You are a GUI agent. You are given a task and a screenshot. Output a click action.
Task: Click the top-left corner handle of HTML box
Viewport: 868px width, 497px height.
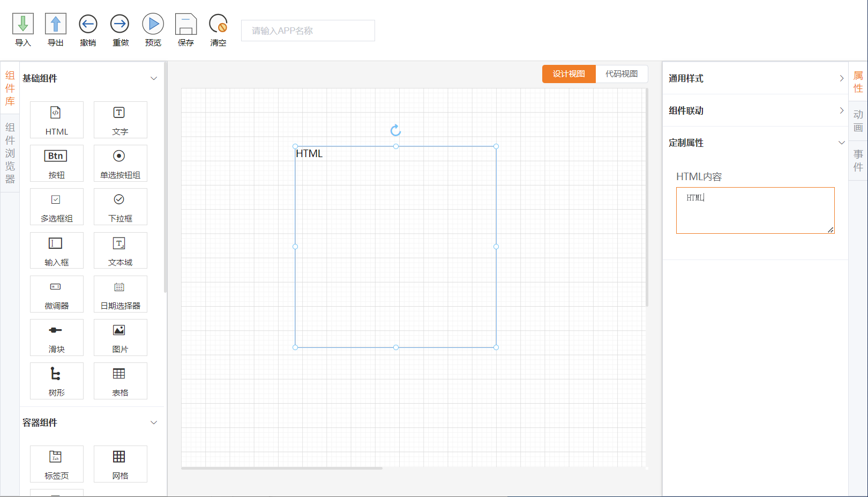point(295,146)
